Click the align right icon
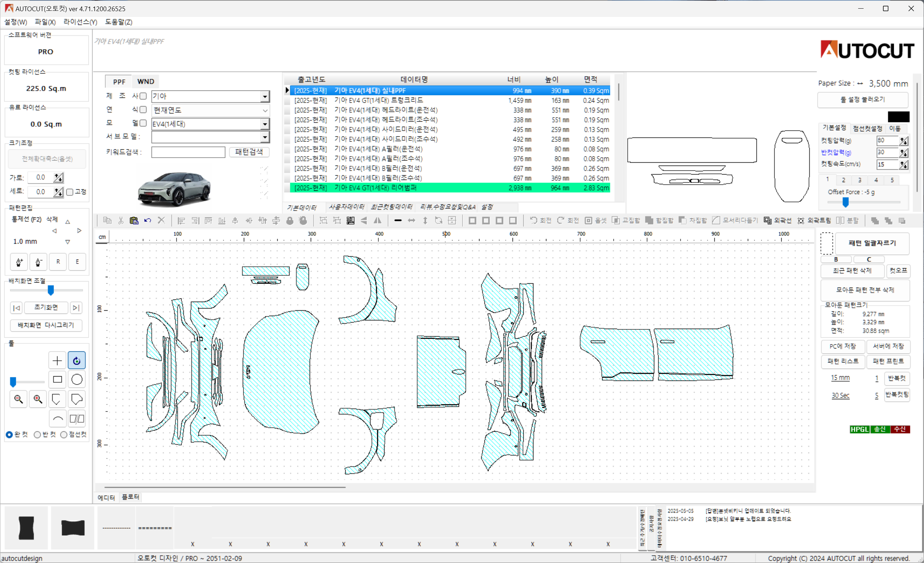 tap(195, 220)
